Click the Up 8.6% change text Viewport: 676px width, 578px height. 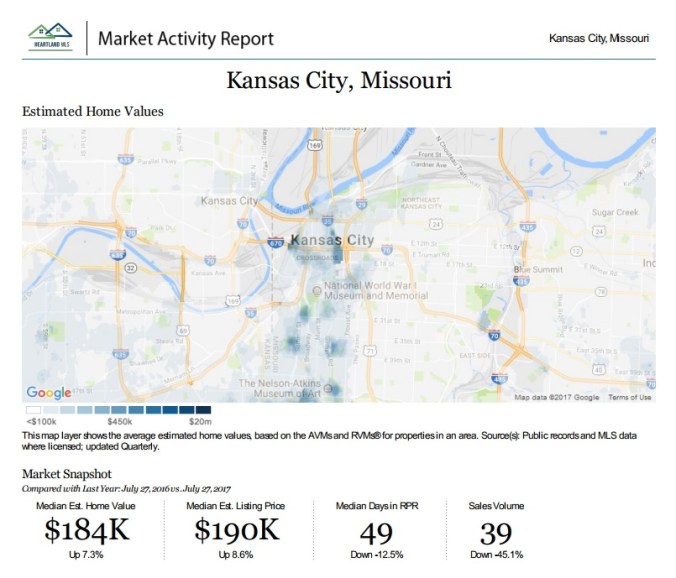[x=236, y=555]
